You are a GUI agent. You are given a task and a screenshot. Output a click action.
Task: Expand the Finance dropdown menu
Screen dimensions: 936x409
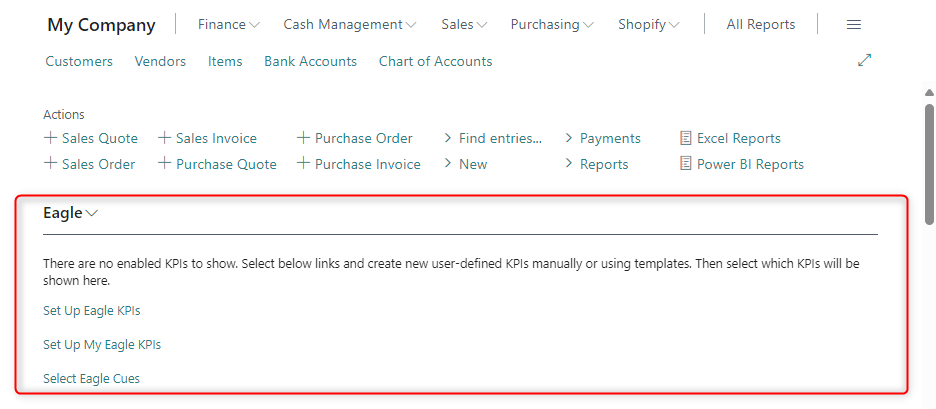click(x=229, y=24)
